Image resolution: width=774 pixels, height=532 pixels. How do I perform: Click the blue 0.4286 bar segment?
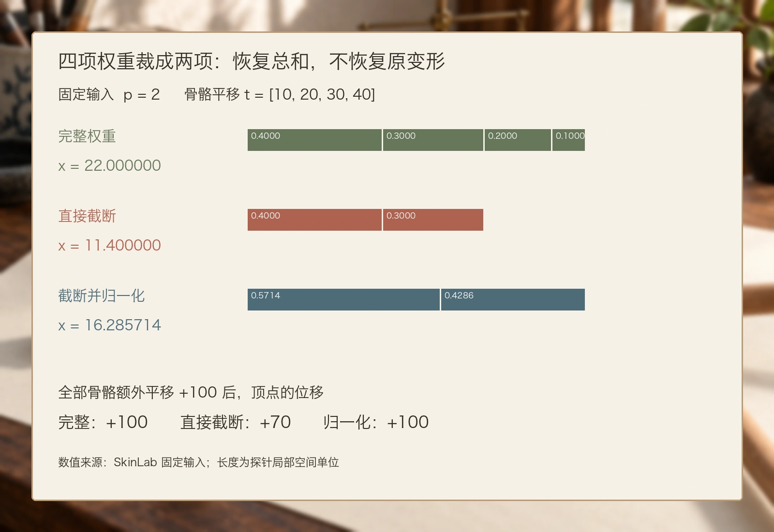513,299
